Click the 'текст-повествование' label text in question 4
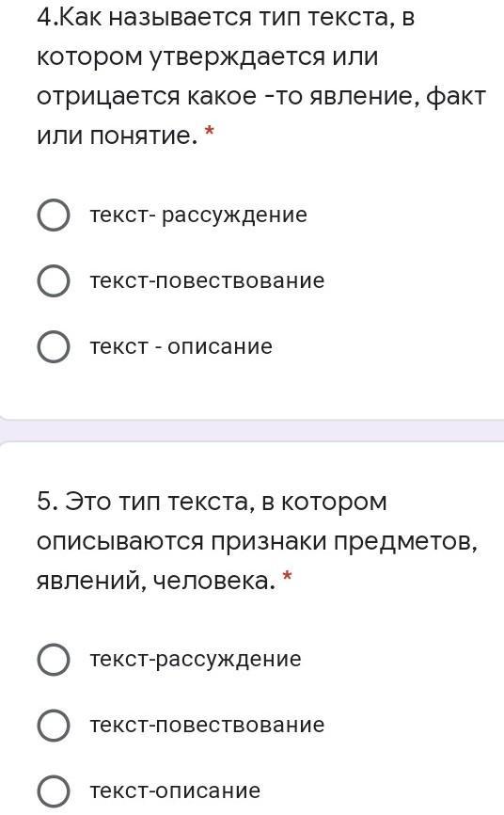The height and width of the screenshot is (815, 504). (207, 280)
